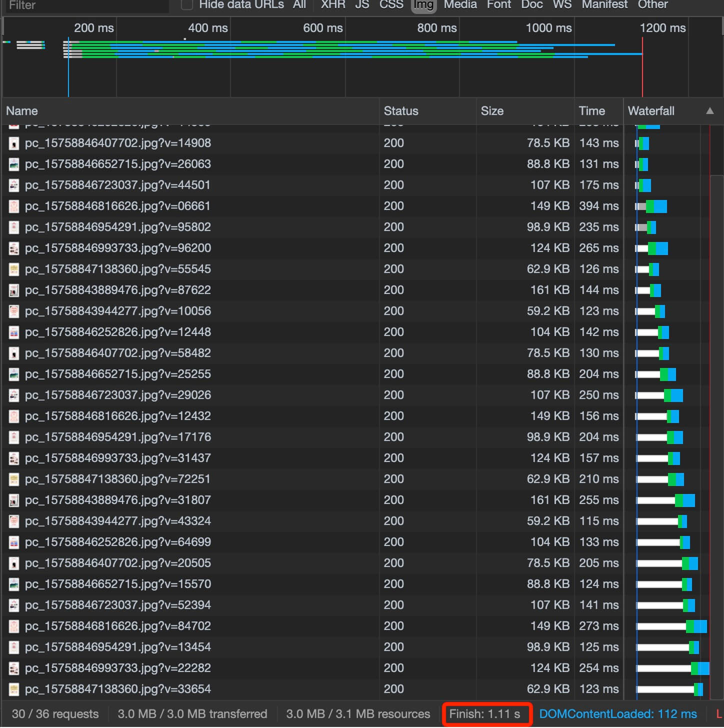Open request pc_15758846954291.jpg?v=13454
This screenshot has width=724, height=728.
(x=118, y=647)
